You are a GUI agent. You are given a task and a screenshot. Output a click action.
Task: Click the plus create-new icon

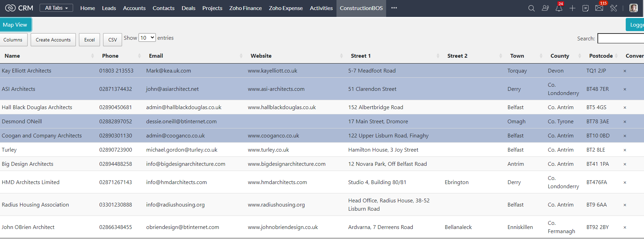click(x=572, y=8)
